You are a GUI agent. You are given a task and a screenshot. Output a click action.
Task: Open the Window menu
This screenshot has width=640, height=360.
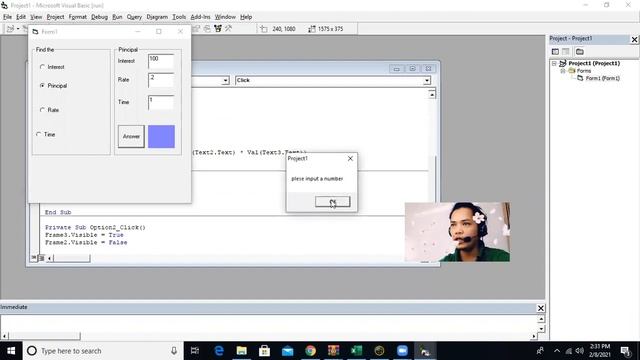point(225,17)
